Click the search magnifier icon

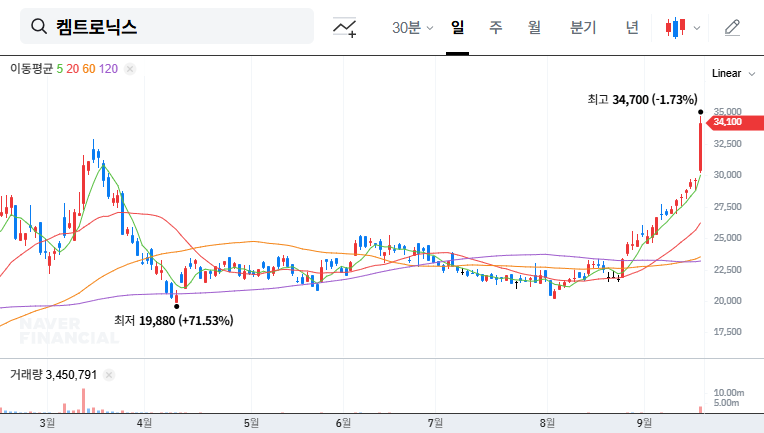[38, 26]
